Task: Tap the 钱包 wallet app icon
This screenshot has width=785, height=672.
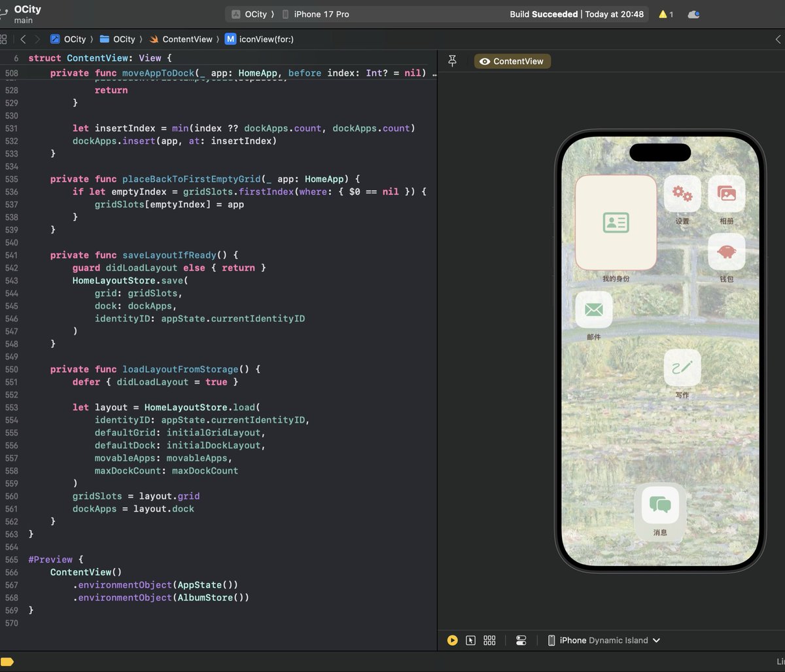Action: pyautogui.click(x=726, y=252)
